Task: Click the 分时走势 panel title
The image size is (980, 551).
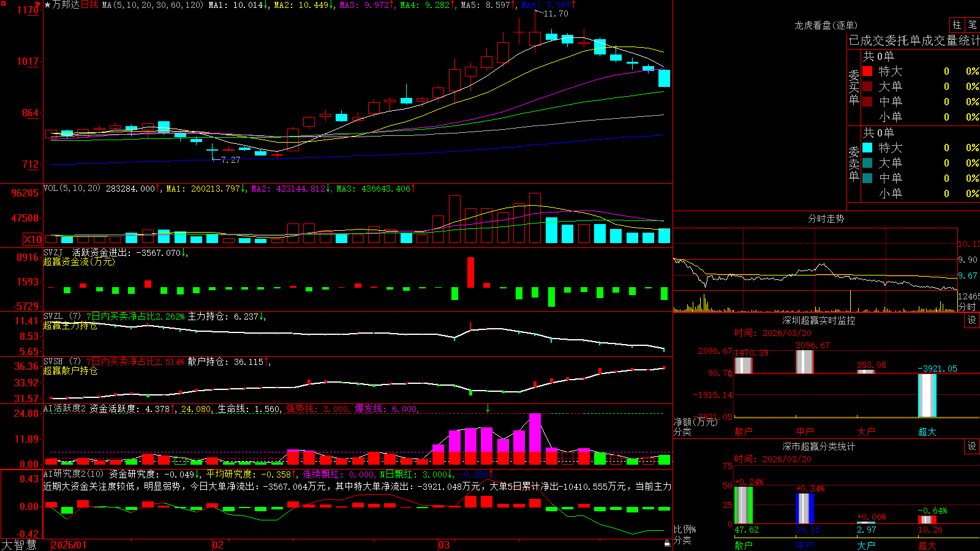Action: (x=826, y=219)
